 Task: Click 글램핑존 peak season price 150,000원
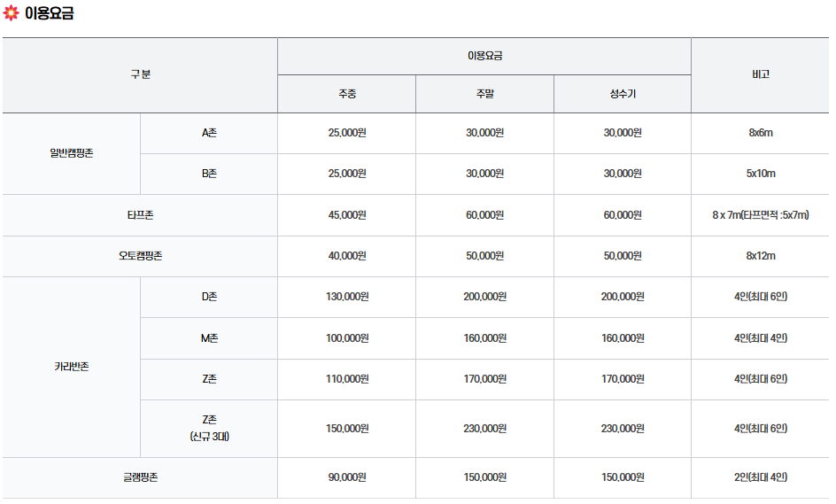623,477
